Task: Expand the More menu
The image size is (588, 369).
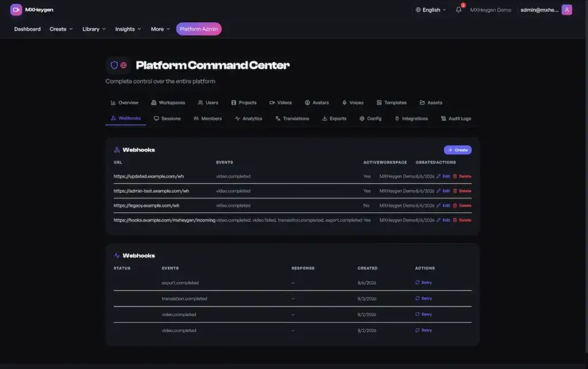Action: (160, 29)
